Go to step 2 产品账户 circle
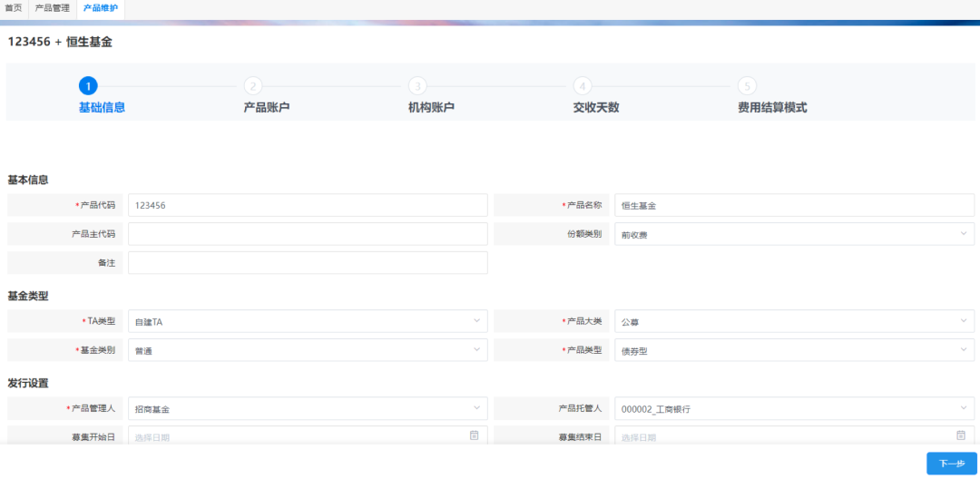The width and height of the screenshot is (980, 479). [x=252, y=86]
